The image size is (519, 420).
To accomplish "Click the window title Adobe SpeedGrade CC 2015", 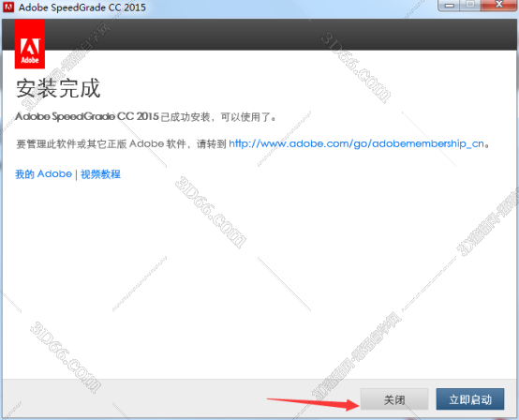I will pyautogui.click(x=82, y=7).
